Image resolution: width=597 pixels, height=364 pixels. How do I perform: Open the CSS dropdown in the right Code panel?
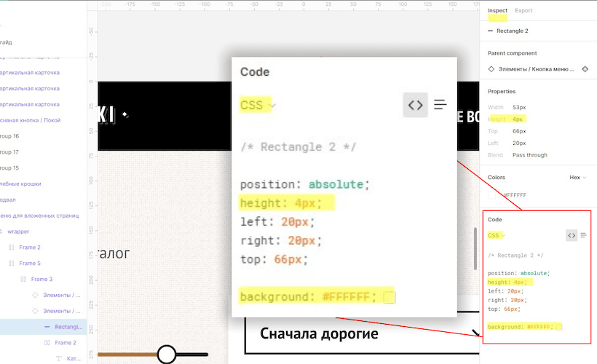pyautogui.click(x=496, y=236)
